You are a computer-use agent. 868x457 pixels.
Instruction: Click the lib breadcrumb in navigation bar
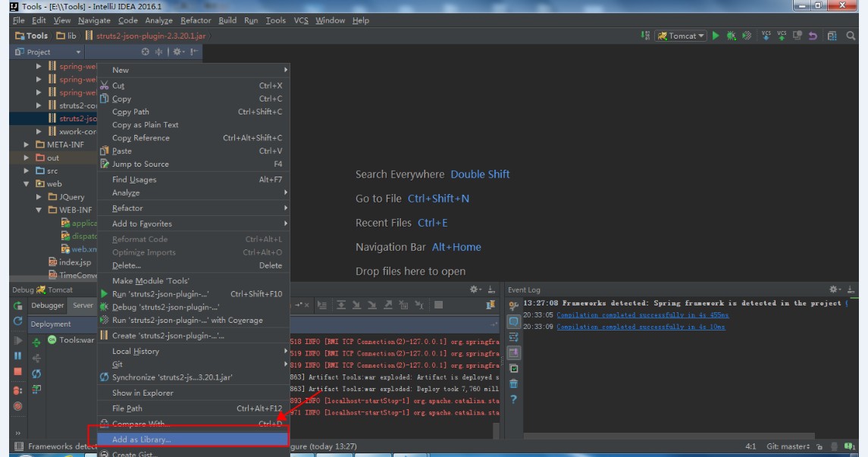67,36
